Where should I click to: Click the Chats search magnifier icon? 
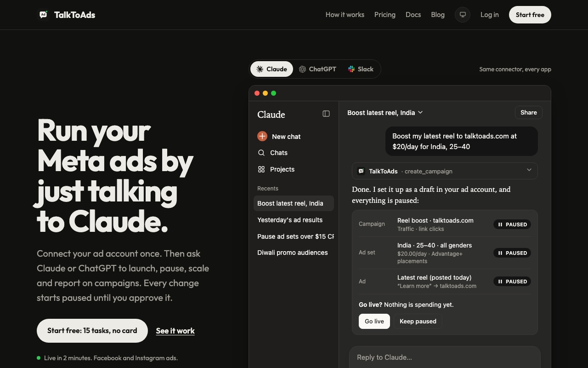click(261, 153)
